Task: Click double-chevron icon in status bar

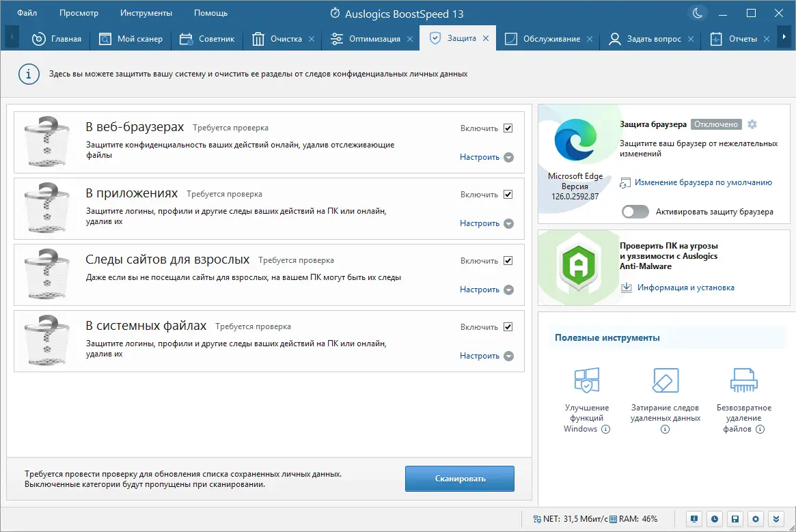Action: 776,519
